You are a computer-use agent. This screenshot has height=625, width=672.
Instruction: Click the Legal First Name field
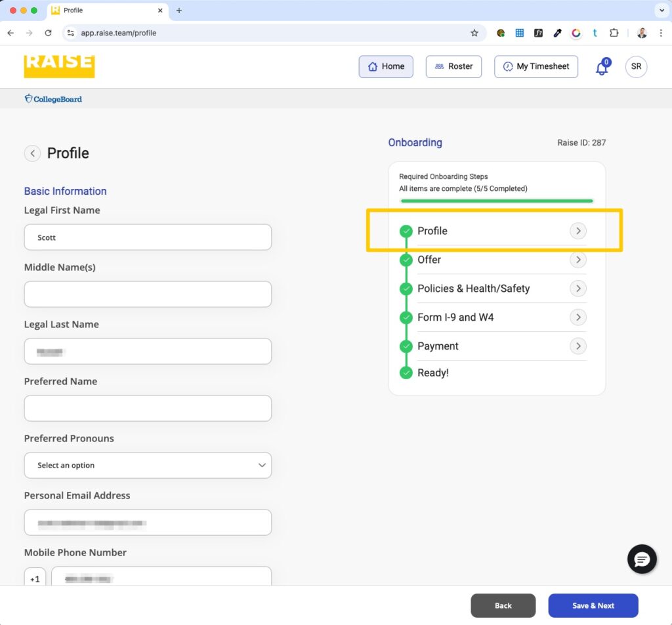coord(148,237)
